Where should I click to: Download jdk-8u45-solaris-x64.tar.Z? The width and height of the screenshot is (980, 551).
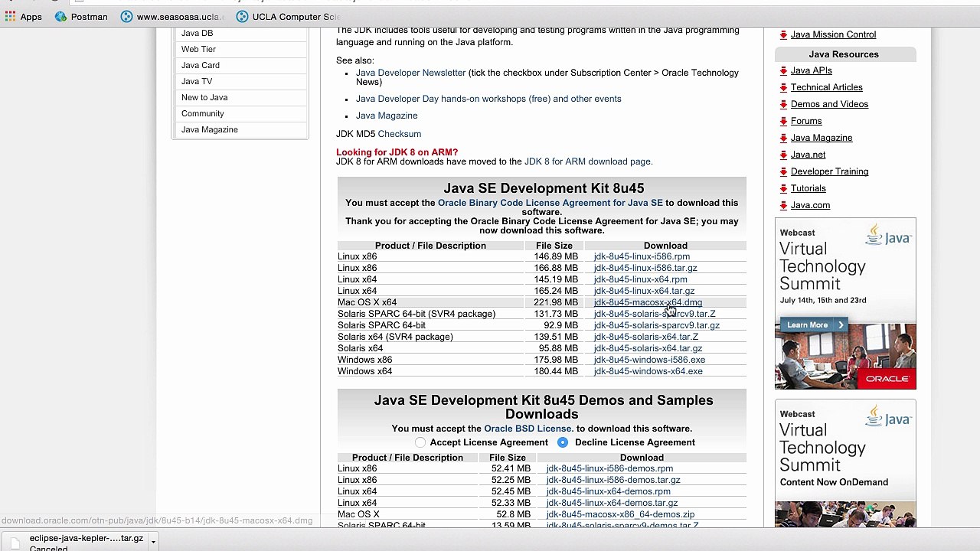click(646, 337)
